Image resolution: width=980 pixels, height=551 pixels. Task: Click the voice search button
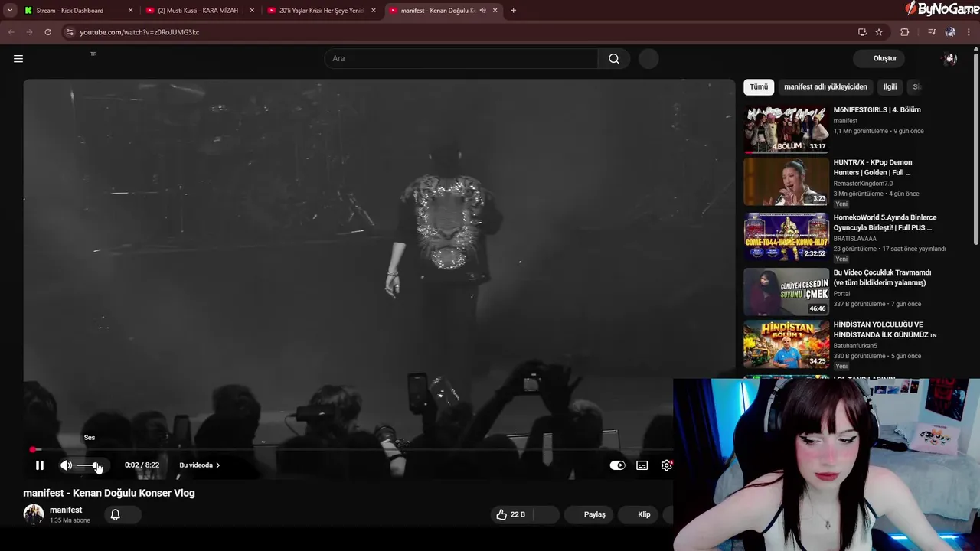[648, 59]
